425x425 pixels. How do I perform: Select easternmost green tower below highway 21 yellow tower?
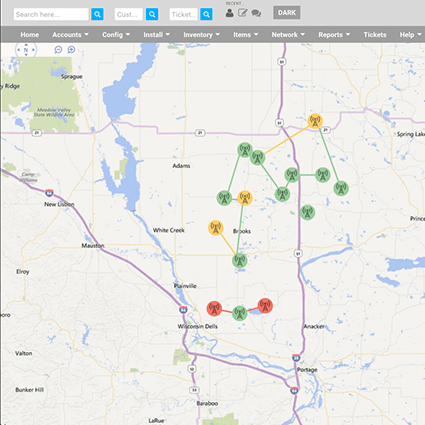point(341,188)
